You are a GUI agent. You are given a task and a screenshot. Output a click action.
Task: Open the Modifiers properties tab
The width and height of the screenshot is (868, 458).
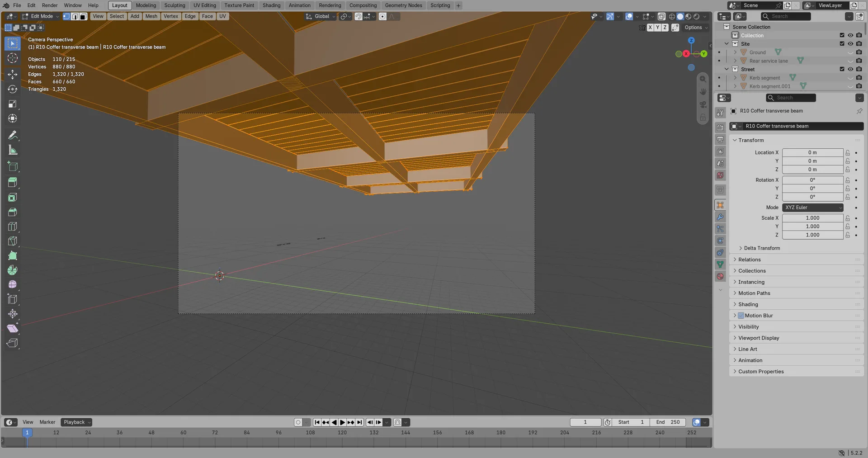point(720,217)
